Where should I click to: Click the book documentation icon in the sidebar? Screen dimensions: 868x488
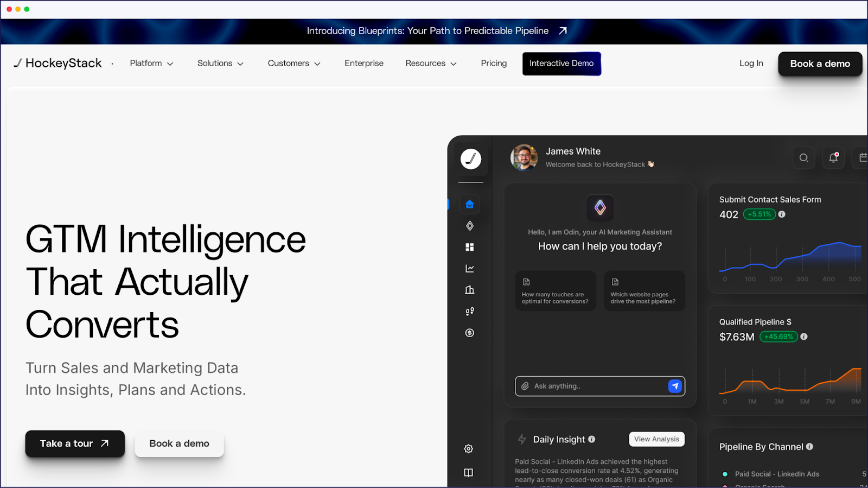(x=469, y=473)
